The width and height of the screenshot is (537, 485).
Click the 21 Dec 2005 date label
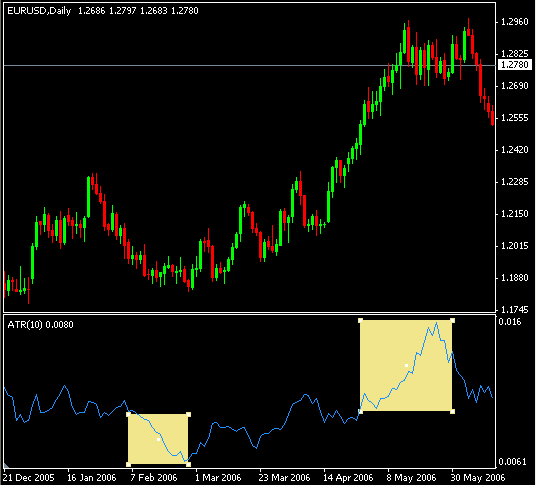[29, 477]
